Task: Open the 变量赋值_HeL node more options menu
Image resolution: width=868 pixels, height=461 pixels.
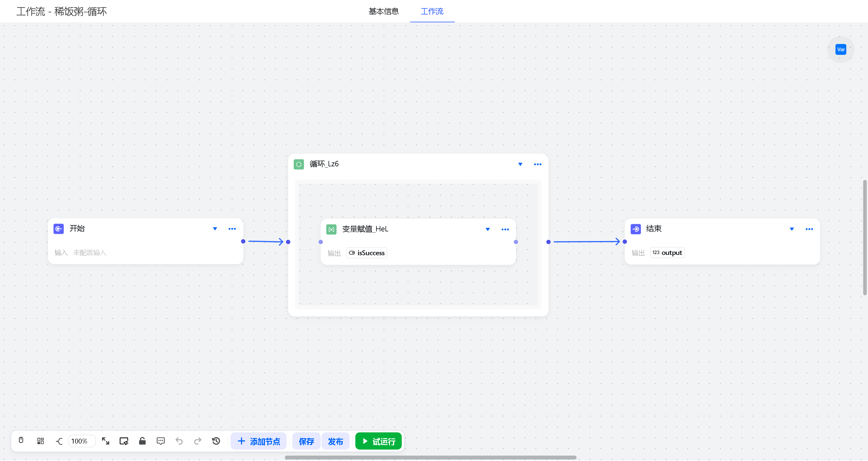Action: [505, 230]
